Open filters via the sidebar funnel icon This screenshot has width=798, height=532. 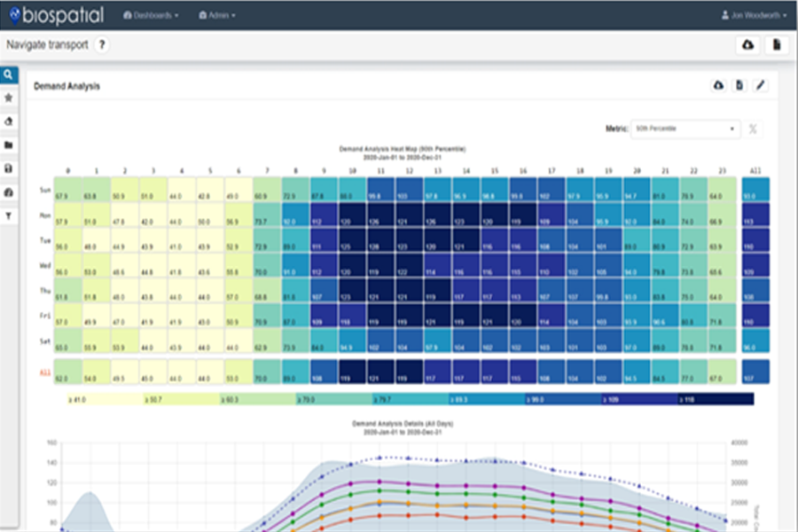[9, 215]
